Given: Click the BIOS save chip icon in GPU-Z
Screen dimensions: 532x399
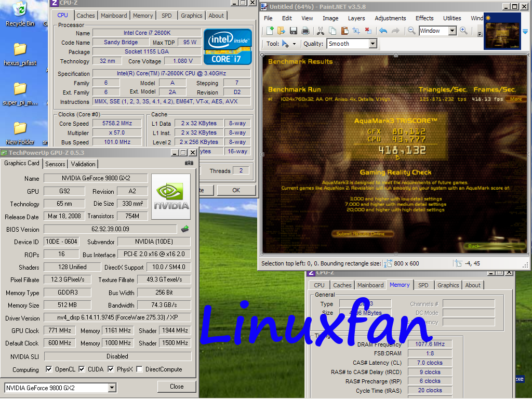Looking at the screenshot, I should 185,229.
